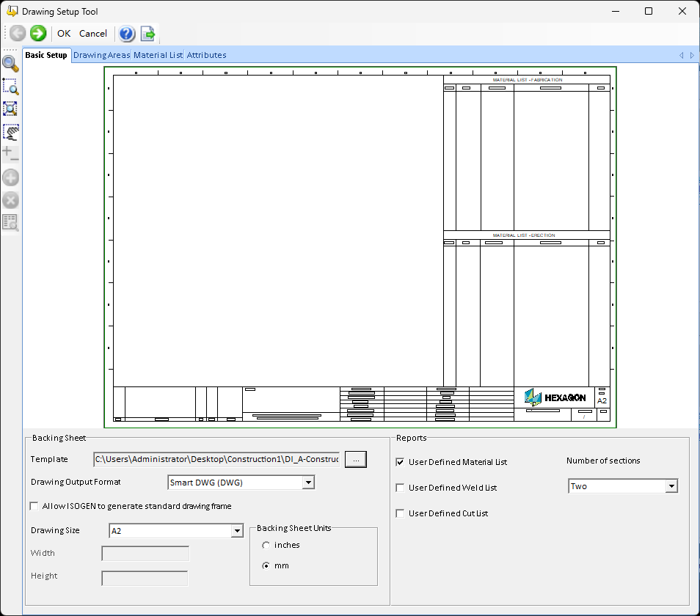Click the fit-to-view zoom icon
This screenshot has width=700, height=616.
[x=10, y=109]
